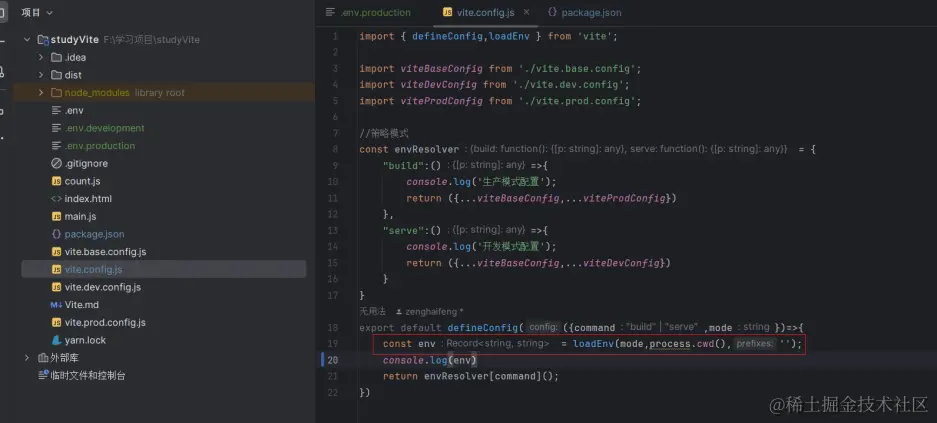Click the config: inlay hint on line 18
This screenshot has height=423, width=937.
pos(544,327)
